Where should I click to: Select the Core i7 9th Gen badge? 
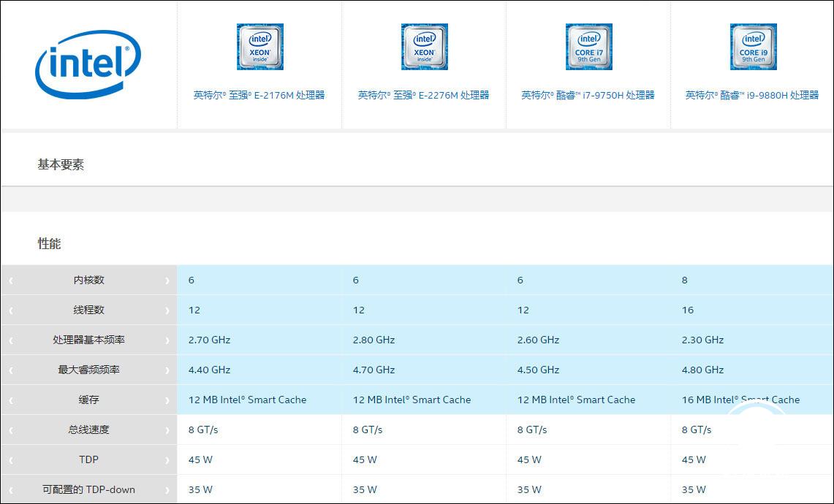click(x=588, y=47)
